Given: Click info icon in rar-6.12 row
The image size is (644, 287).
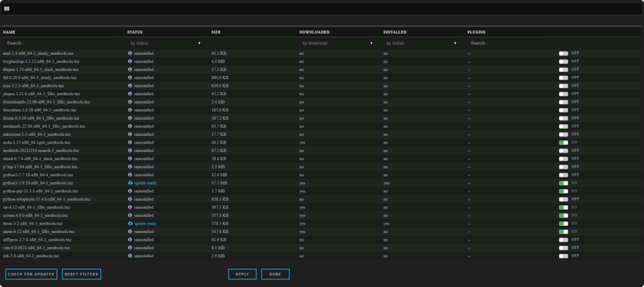Looking at the screenshot, I should pyautogui.click(x=130, y=207).
